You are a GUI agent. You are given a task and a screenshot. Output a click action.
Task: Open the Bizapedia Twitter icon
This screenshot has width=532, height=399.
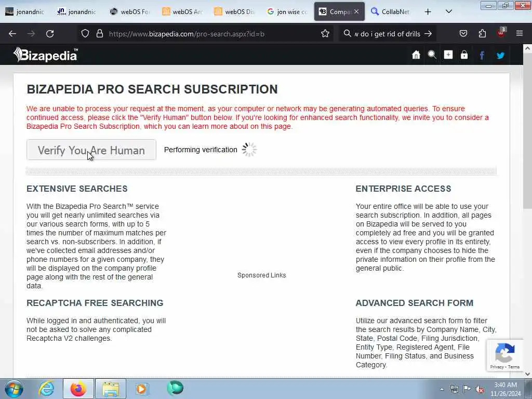tap(500, 55)
